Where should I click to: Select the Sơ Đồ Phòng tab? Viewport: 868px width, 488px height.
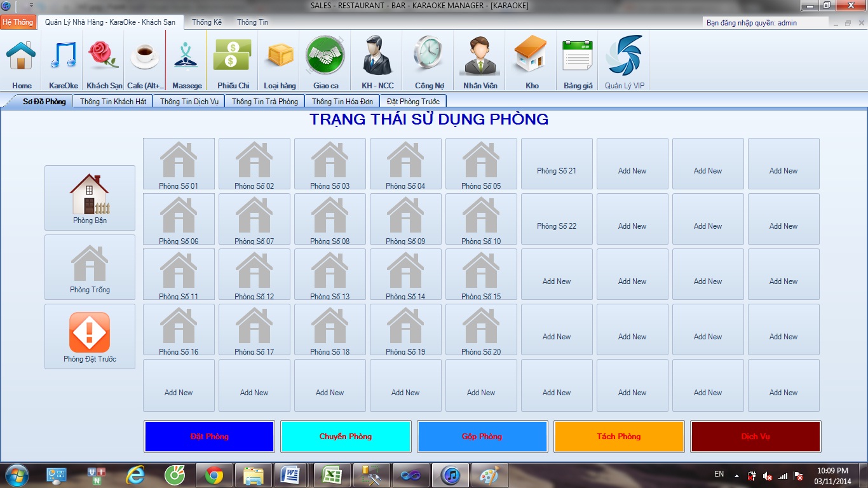[x=44, y=101]
